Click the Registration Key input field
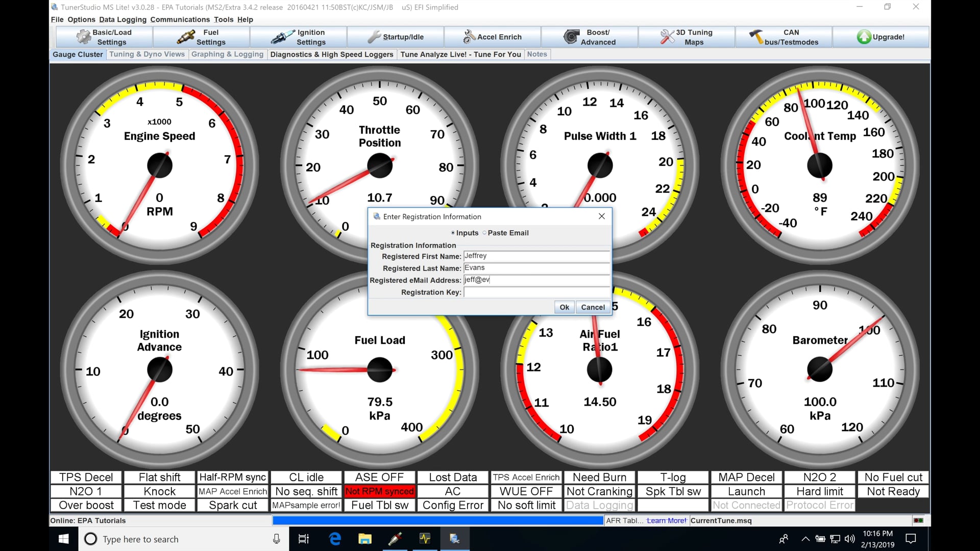 [536, 292]
